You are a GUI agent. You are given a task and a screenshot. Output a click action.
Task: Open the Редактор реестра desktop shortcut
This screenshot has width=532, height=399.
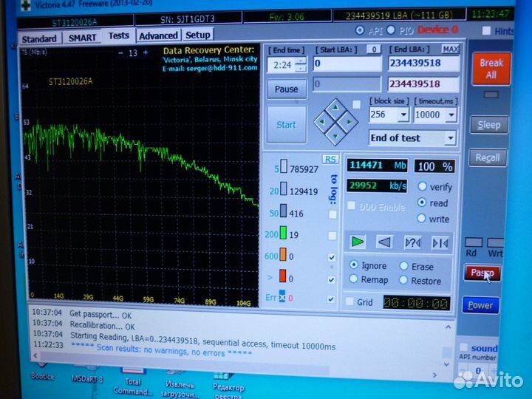pyautogui.click(x=228, y=386)
